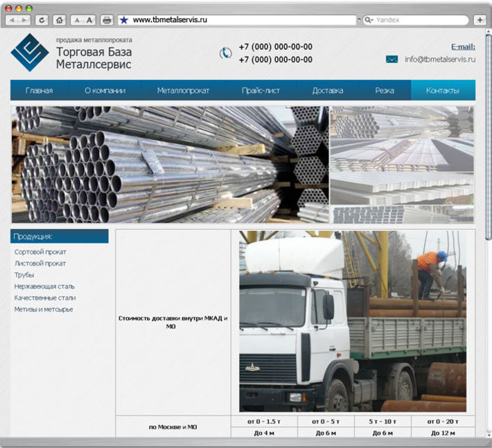Click the home icon in browser toolbar
This screenshot has width=492, height=448.
click(x=60, y=20)
